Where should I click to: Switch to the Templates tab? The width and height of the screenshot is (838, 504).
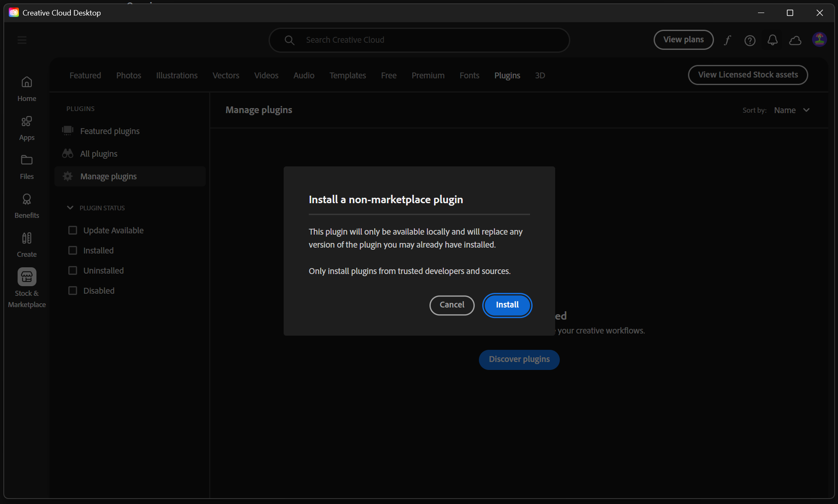pos(348,75)
